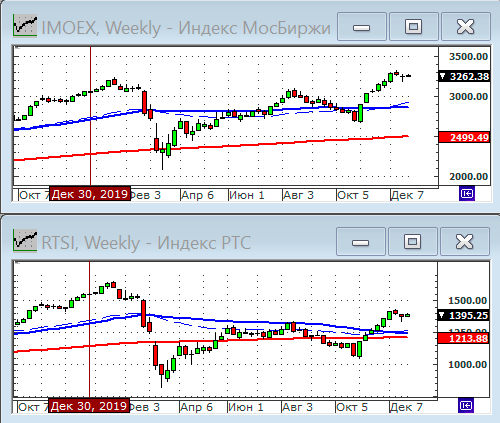500x423 pixels.
Task: Click Окт 5 on the IMOEX time axis
Action: click(x=353, y=195)
